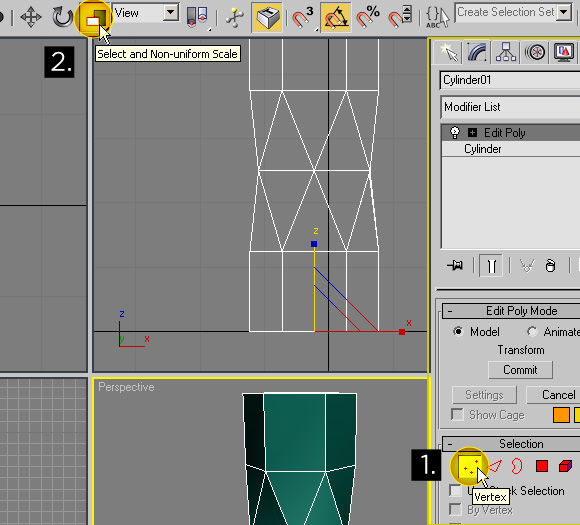Click the Use Pivot Point Center icon
The width and height of the screenshot is (580, 525).
click(197, 17)
